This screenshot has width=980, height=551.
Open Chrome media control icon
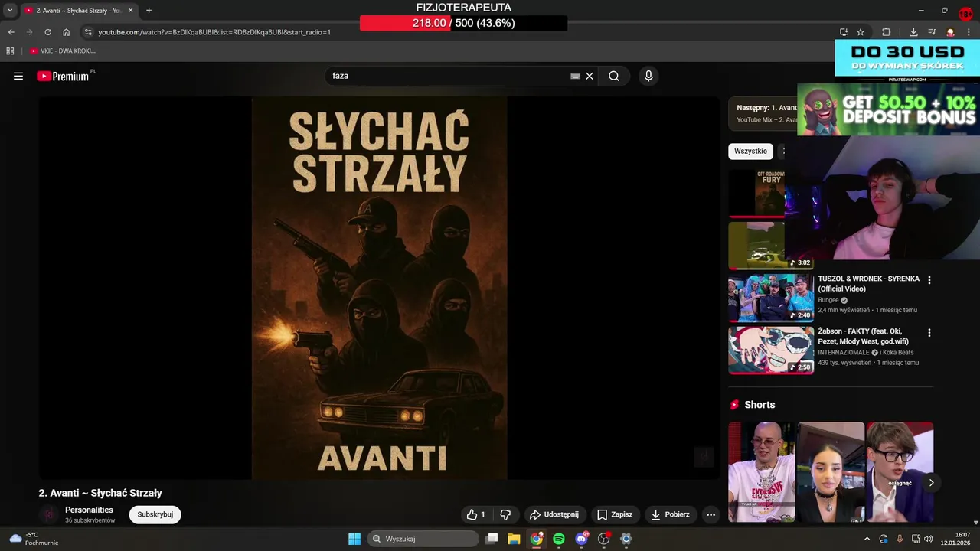932,32
